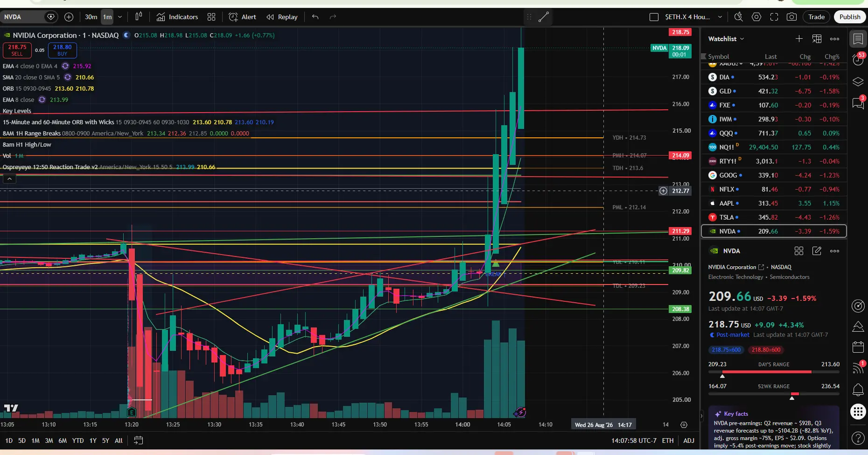Open chart settings via the hexagon gear icon

(756, 17)
